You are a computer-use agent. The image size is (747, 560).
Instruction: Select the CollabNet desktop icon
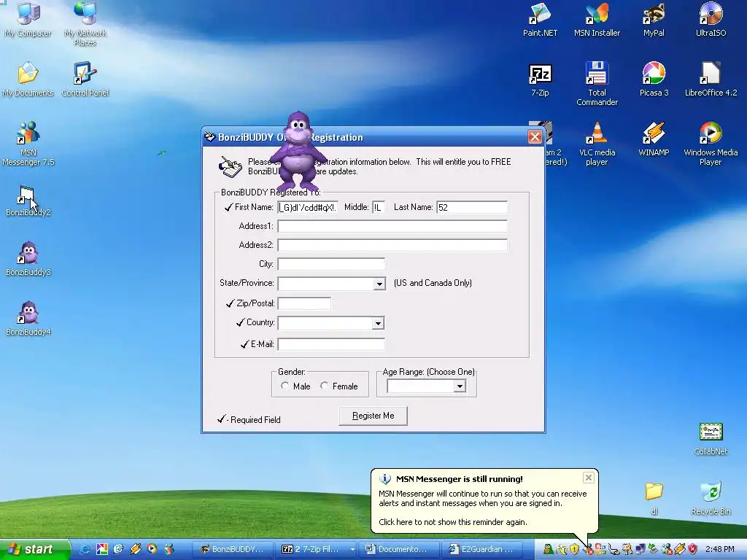711,438
